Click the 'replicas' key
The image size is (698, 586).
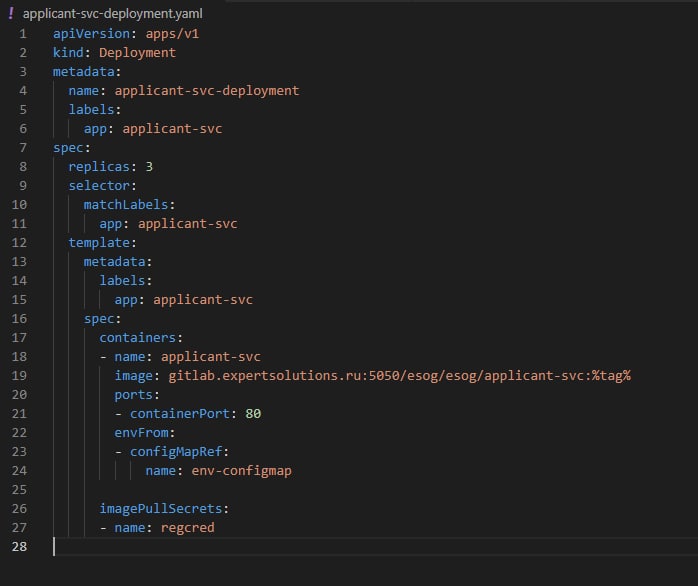tap(99, 167)
